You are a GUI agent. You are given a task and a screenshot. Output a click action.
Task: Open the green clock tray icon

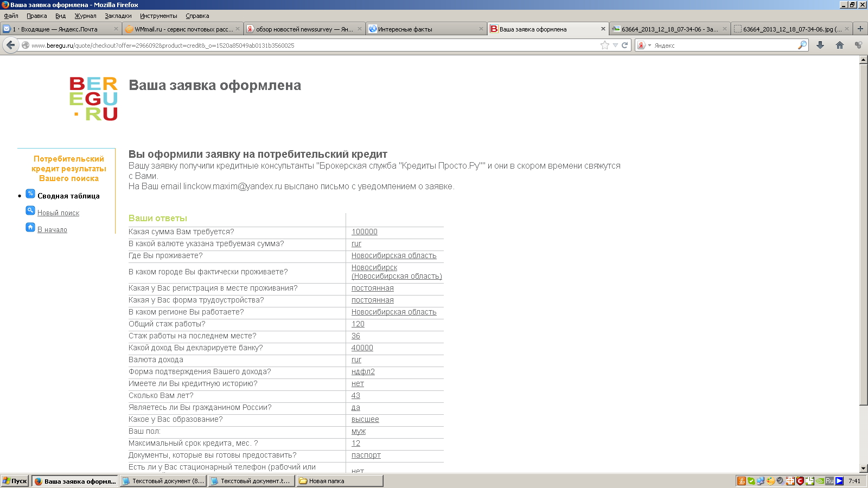tap(810, 481)
